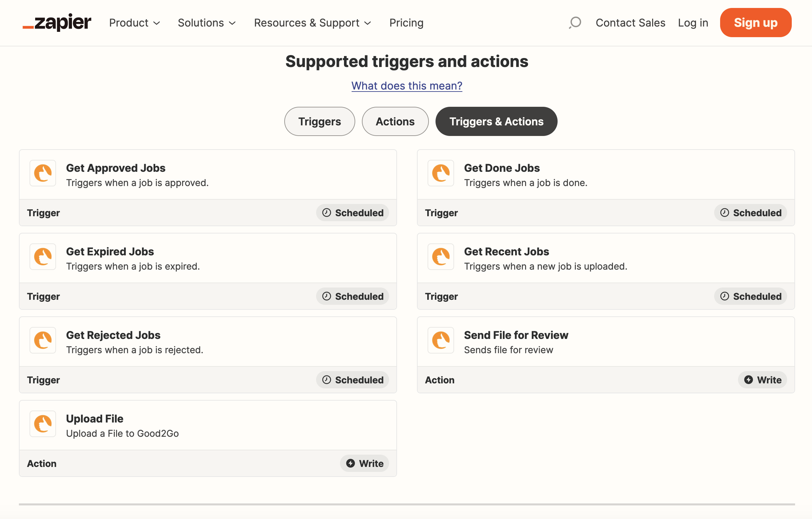
Task: Select the Triggers filter tab
Action: click(x=319, y=121)
